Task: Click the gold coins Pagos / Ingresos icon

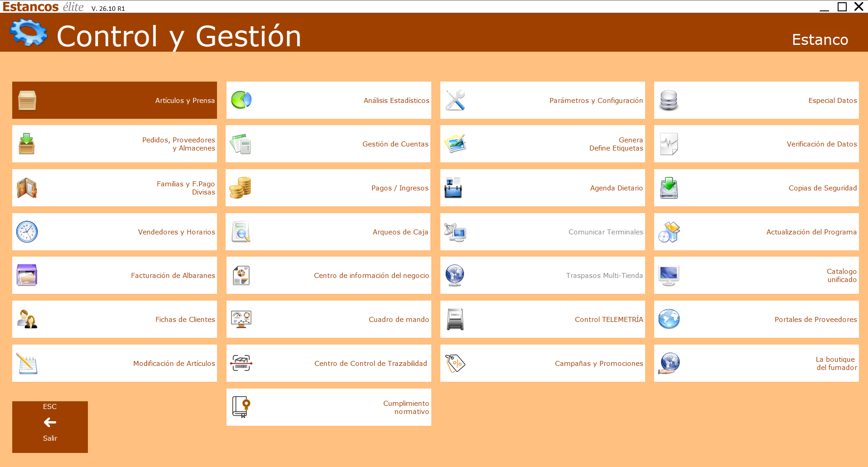Action: click(241, 188)
